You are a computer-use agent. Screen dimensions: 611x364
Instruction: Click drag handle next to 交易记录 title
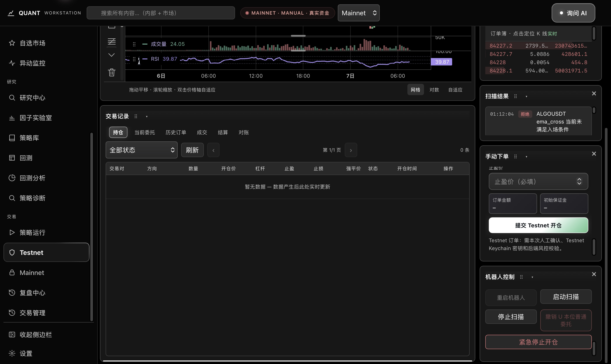[x=136, y=116]
